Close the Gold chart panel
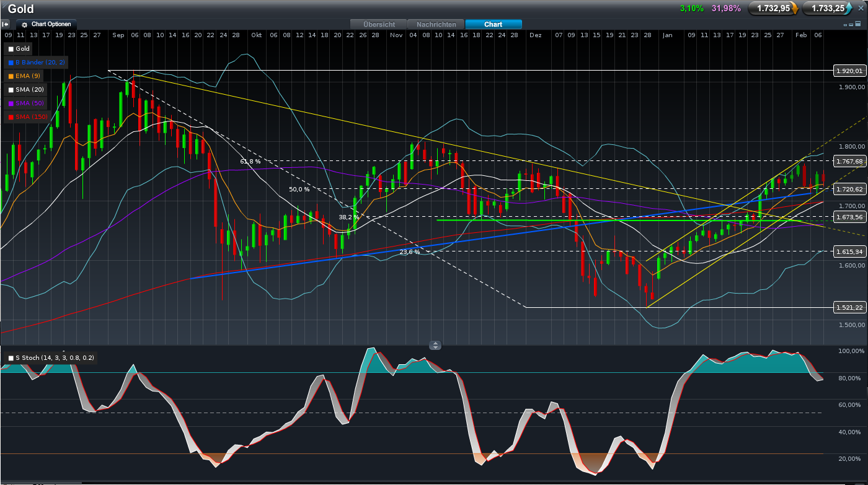This screenshot has width=868, height=485. tap(861, 8)
